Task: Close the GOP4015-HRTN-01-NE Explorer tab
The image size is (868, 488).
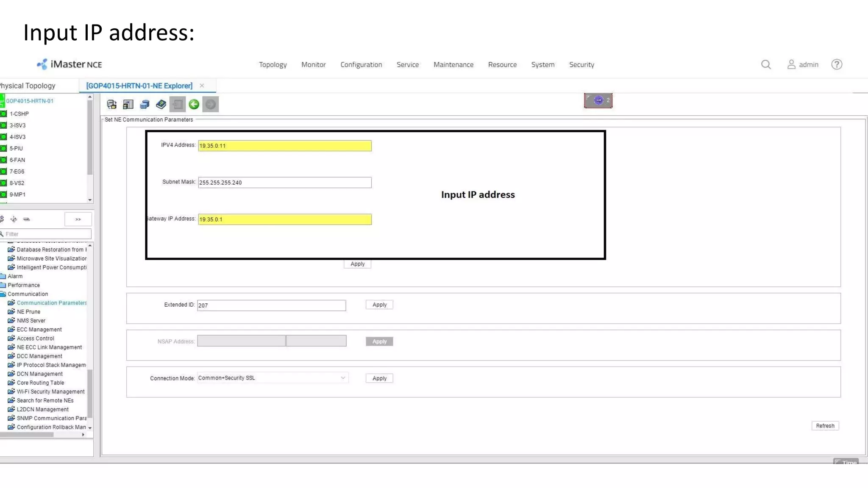Action: tap(202, 86)
